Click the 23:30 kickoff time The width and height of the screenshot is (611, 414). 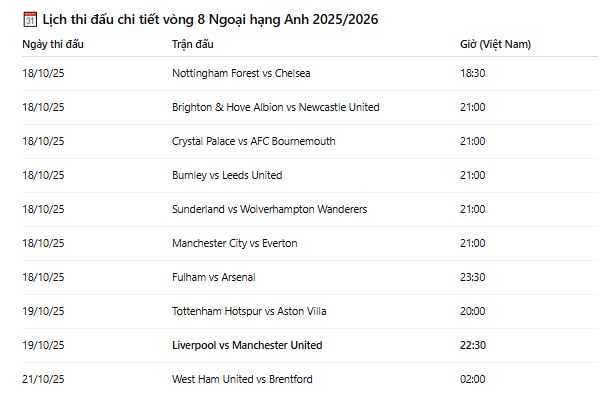tap(473, 277)
